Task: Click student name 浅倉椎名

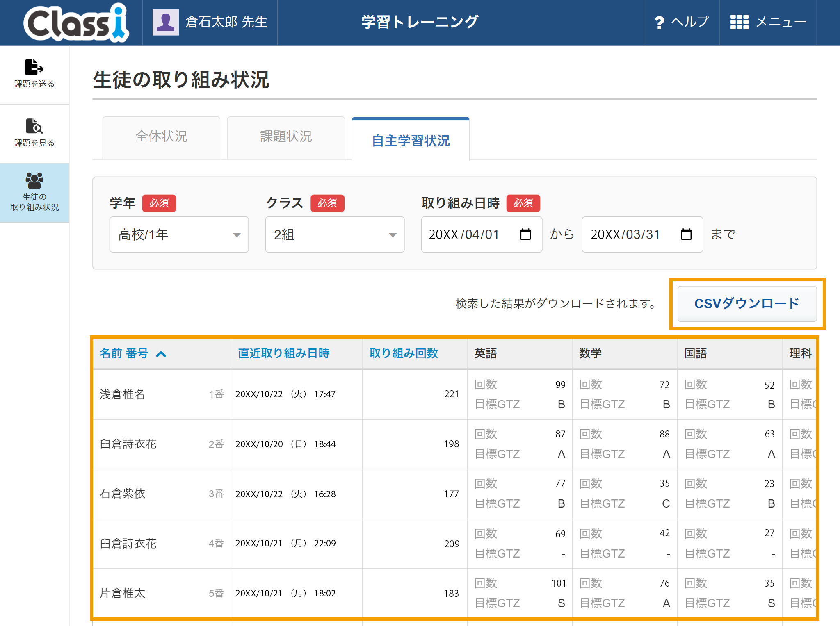Action: (122, 394)
